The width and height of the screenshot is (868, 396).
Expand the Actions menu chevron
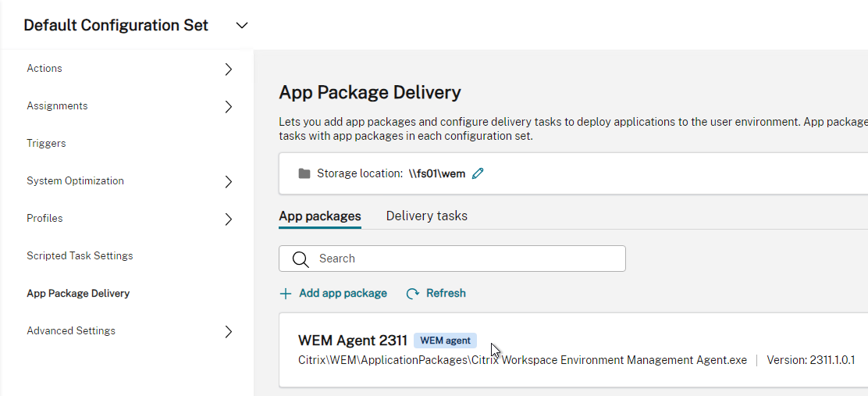click(x=229, y=70)
